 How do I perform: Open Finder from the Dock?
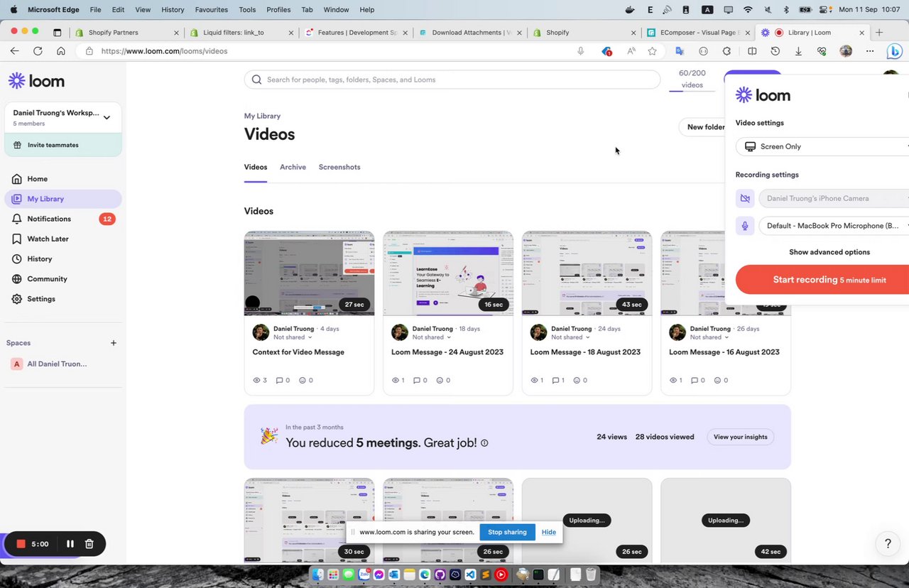[x=317, y=575]
